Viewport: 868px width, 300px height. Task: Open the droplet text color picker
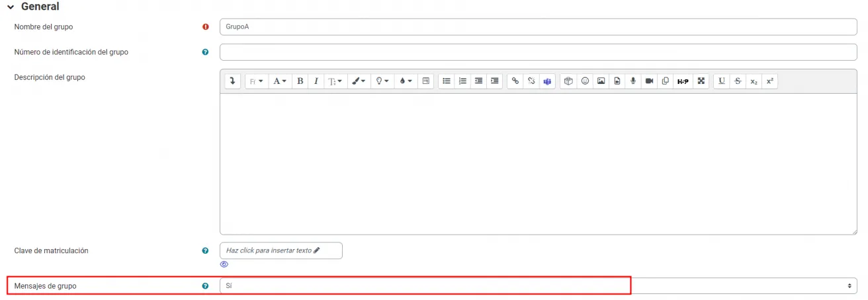[406, 81]
